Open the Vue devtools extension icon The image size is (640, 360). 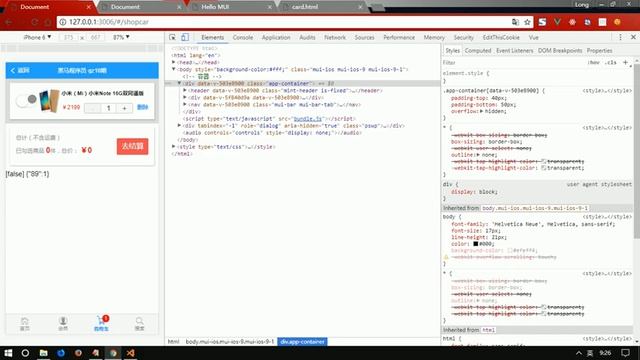tap(557, 22)
